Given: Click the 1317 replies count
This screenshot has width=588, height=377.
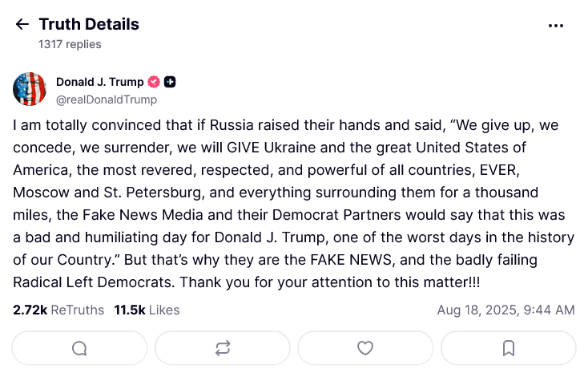Looking at the screenshot, I should (x=70, y=44).
